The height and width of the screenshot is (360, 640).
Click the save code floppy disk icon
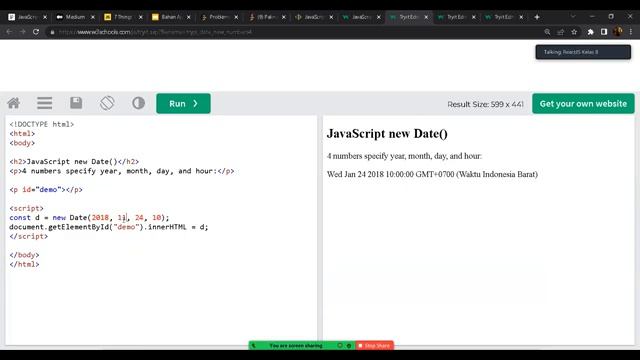click(x=76, y=103)
